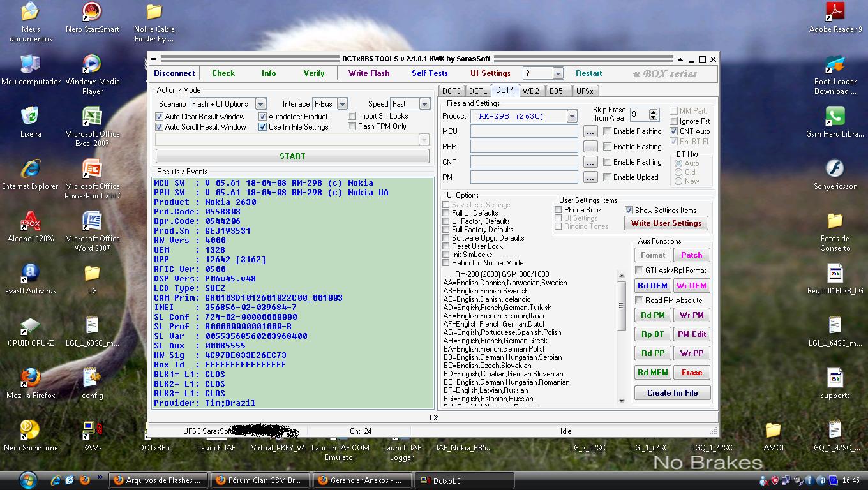Open Mozilla Firefox desktop icon
This screenshot has height=490, width=868.
tap(31, 383)
